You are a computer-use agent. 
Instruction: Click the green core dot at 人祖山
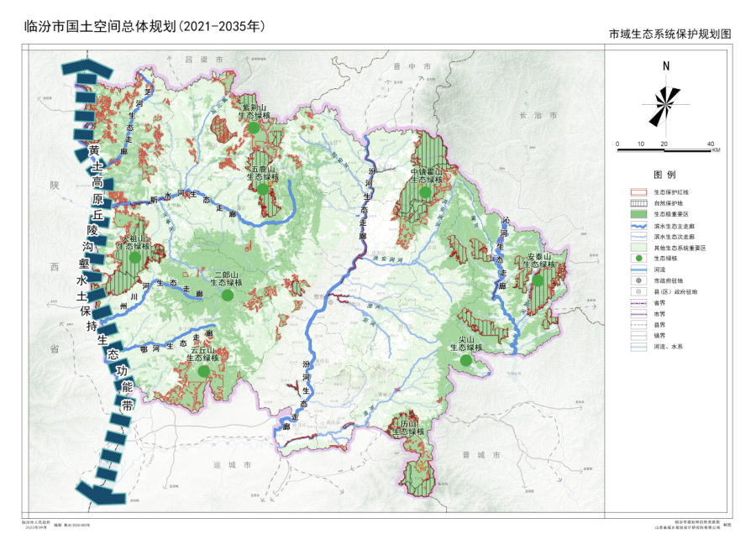pos(135,258)
